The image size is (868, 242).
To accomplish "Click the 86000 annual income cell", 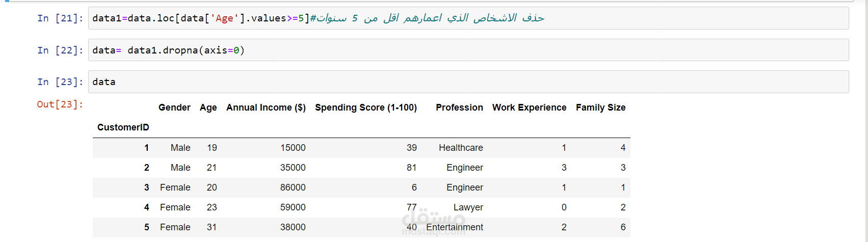I will click(x=293, y=187).
